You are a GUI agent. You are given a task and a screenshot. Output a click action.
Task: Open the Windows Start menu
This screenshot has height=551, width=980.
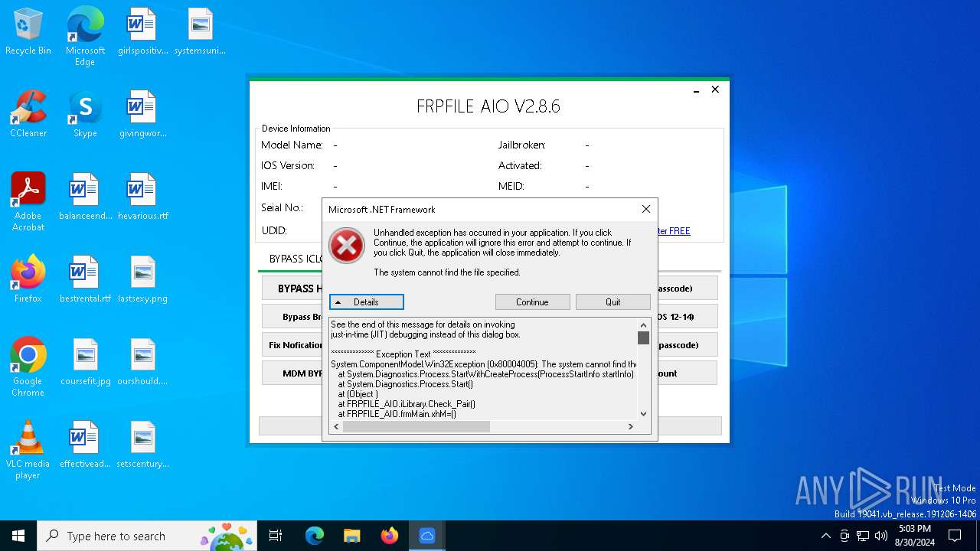click(x=18, y=536)
